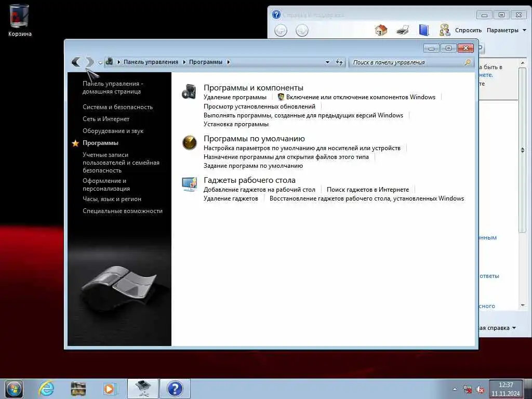Click the Гаджеты рабочего стола icon

click(189, 184)
